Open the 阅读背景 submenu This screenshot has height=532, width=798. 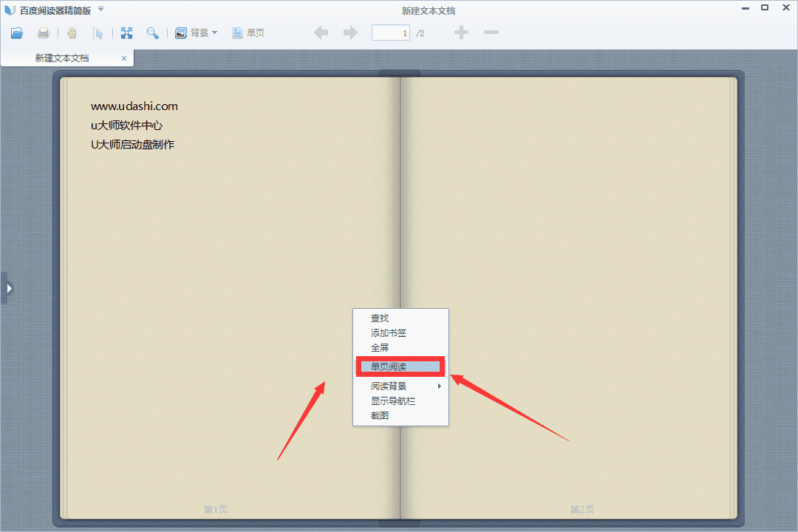(400, 386)
